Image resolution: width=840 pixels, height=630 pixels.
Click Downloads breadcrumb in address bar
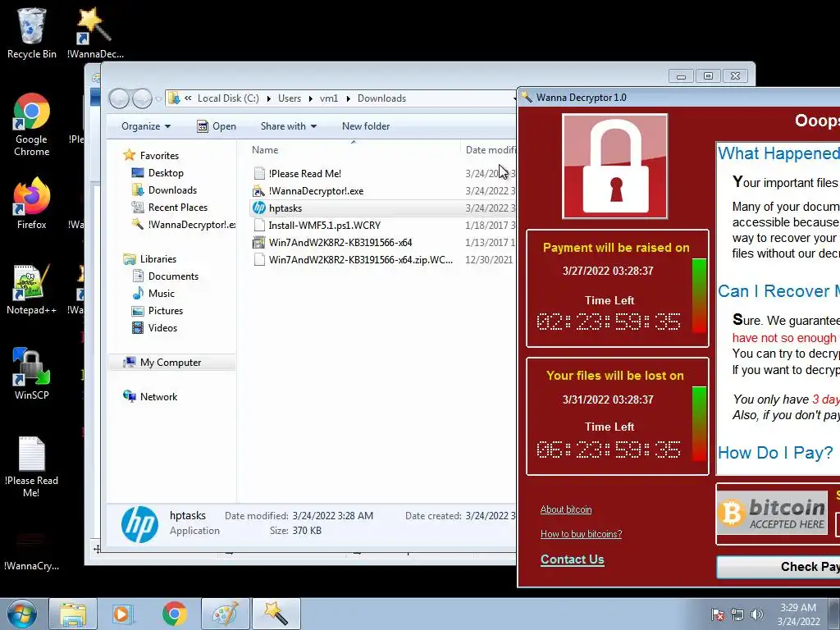tap(381, 98)
